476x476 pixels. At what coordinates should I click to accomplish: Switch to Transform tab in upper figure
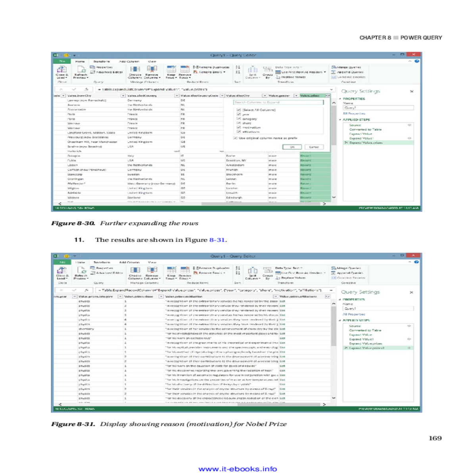pos(102,61)
